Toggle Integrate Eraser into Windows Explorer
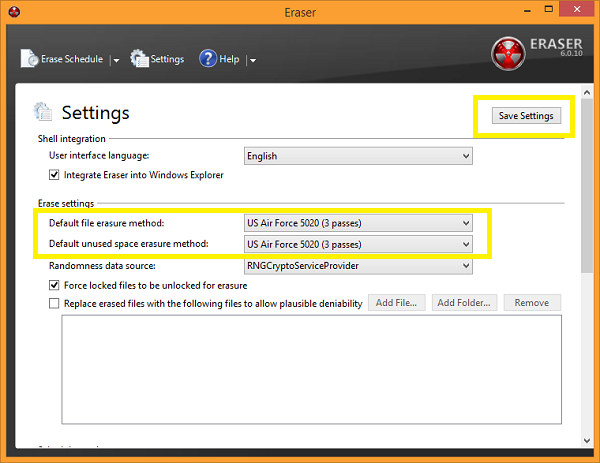600x463 pixels. click(x=54, y=175)
